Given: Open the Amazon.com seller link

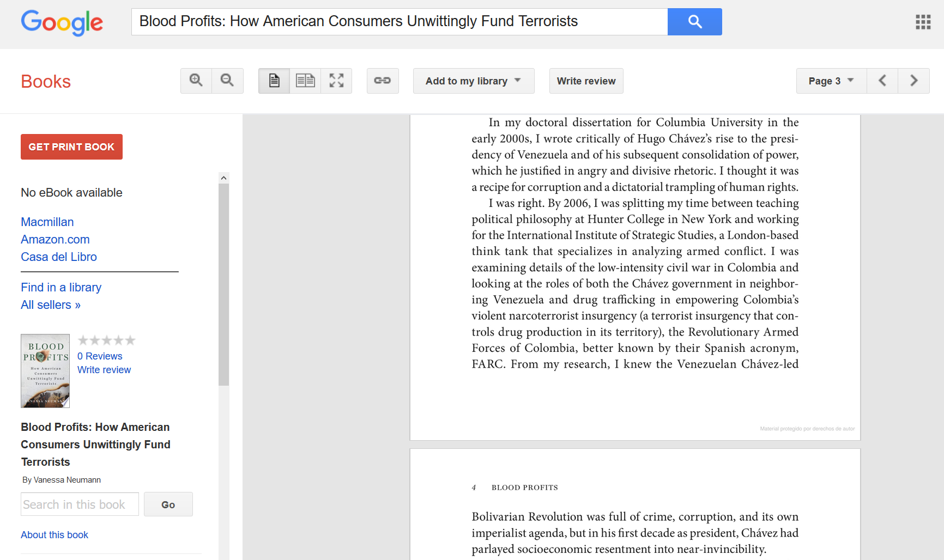Looking at the screenshot, I should [55, 239].
